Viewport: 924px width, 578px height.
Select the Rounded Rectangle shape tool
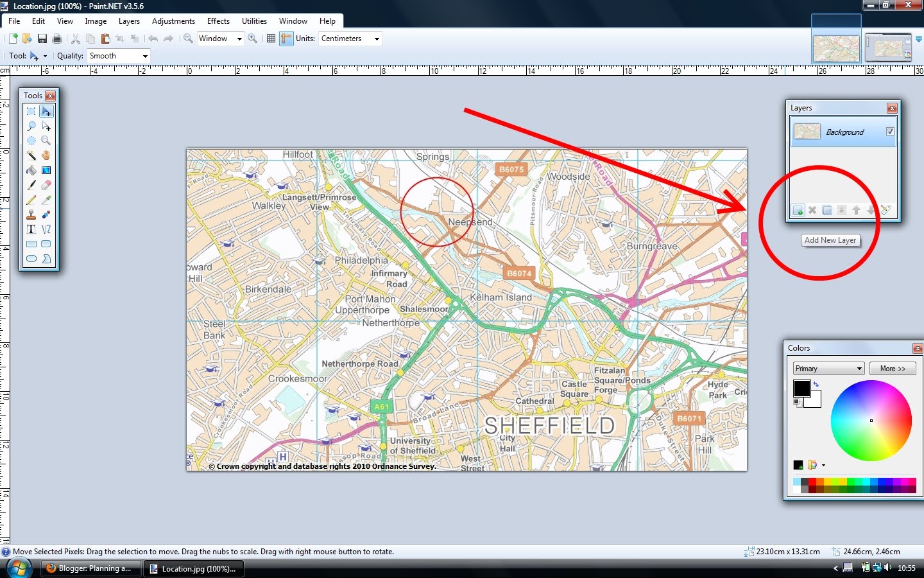pos(46,244)
